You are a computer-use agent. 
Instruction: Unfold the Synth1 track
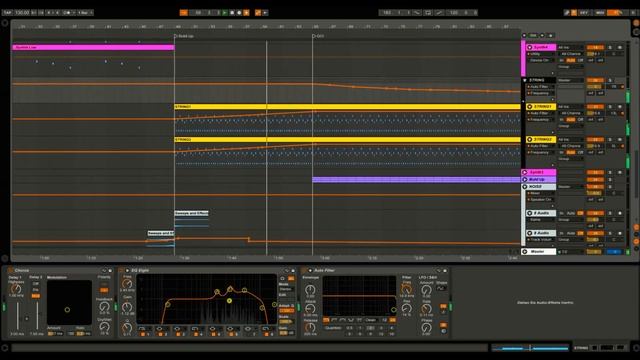click(x=525, y=172)
